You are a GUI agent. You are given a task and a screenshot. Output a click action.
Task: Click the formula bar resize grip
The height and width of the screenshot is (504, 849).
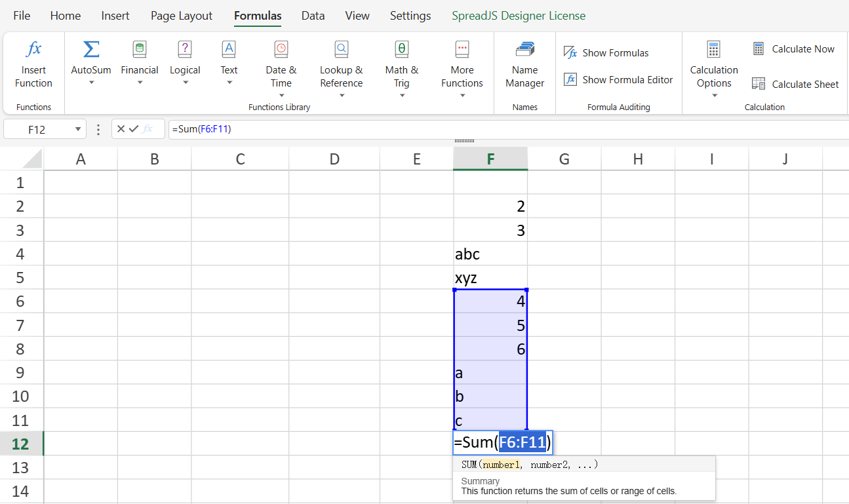point(464,141)
